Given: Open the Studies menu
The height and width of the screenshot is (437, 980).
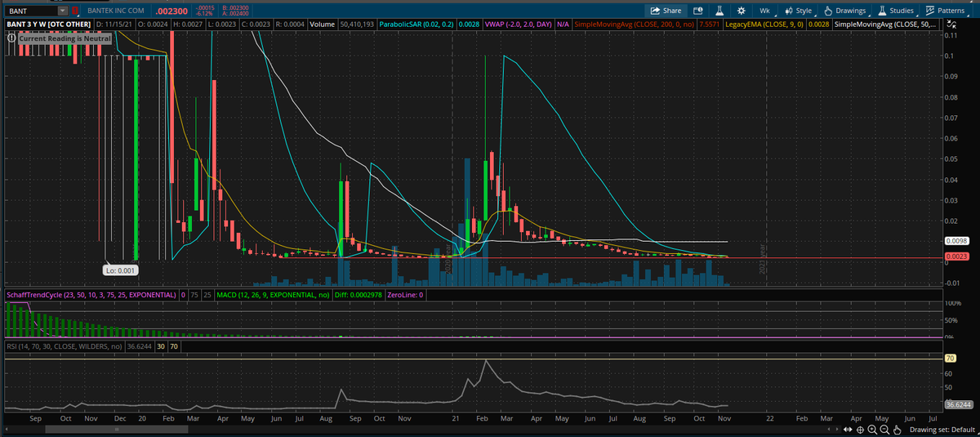Looking at the screenshot, I should 896,11.
